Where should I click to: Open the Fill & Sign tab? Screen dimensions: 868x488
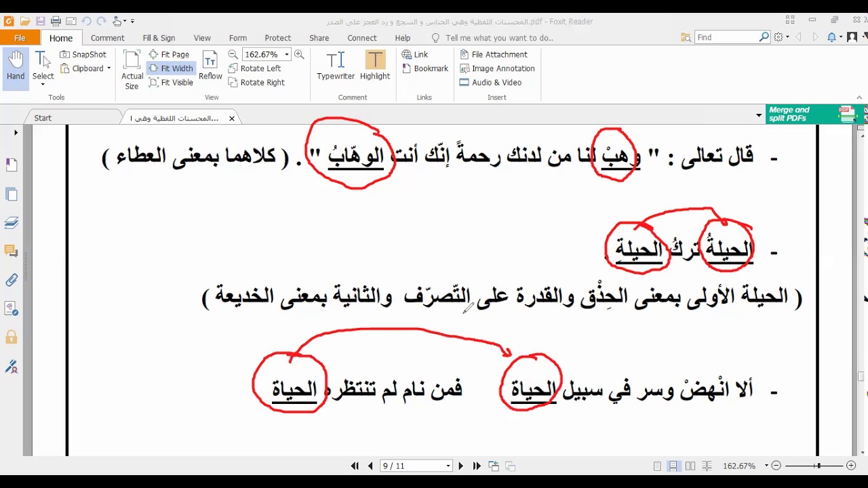pyautogui.click(x=159, y=38)
